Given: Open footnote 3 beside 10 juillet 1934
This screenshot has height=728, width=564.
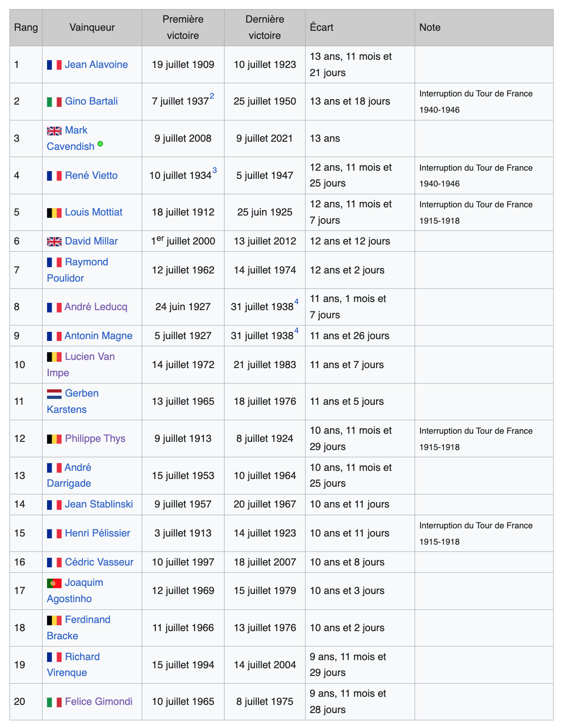Looking at the screenshot, I should (x=215, y=170).
